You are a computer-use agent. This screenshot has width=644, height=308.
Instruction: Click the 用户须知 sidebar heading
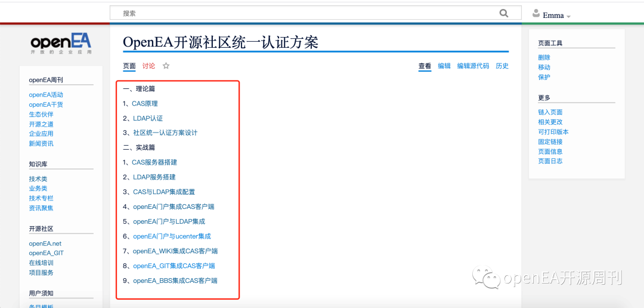[41, 293]
